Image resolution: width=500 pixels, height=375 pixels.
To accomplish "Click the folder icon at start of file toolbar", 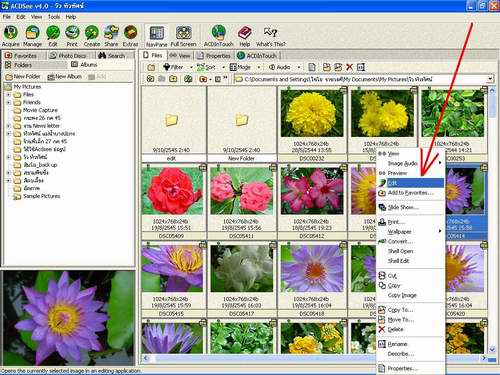I will (x=151, y=67).
